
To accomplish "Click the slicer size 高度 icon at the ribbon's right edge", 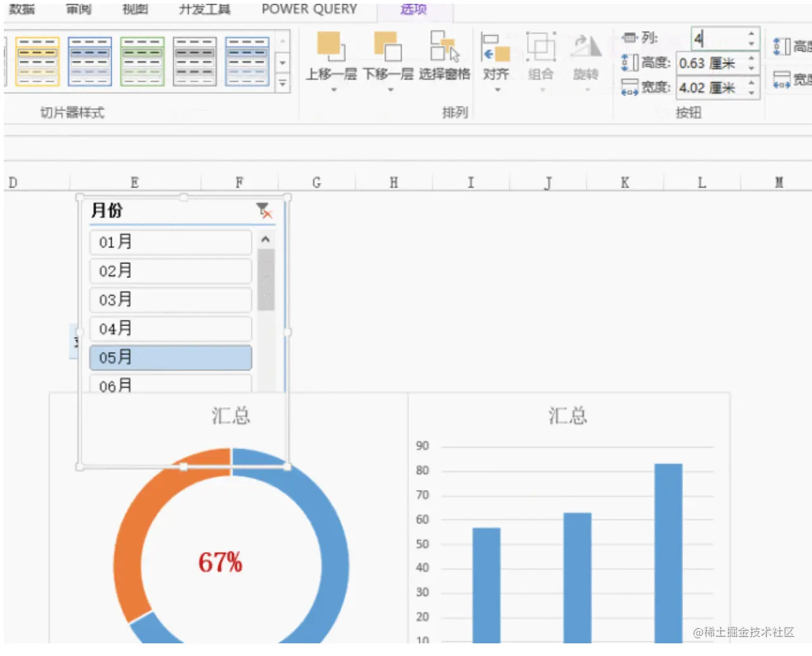I will point(782,46).
